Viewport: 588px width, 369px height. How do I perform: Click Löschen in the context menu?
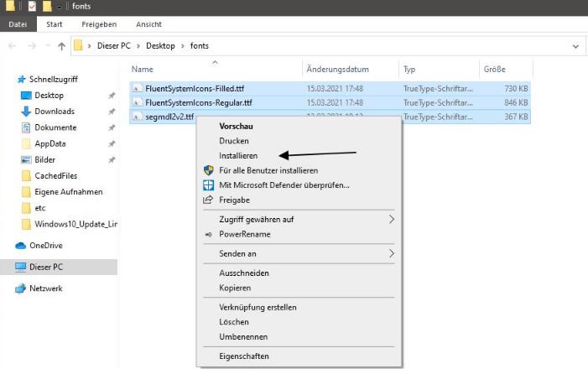pos(234,322)
